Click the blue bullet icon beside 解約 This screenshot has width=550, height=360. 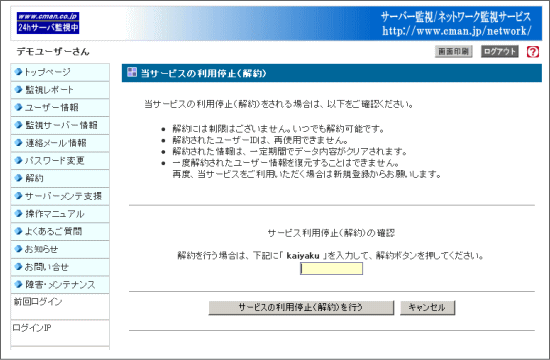[18, 178]
